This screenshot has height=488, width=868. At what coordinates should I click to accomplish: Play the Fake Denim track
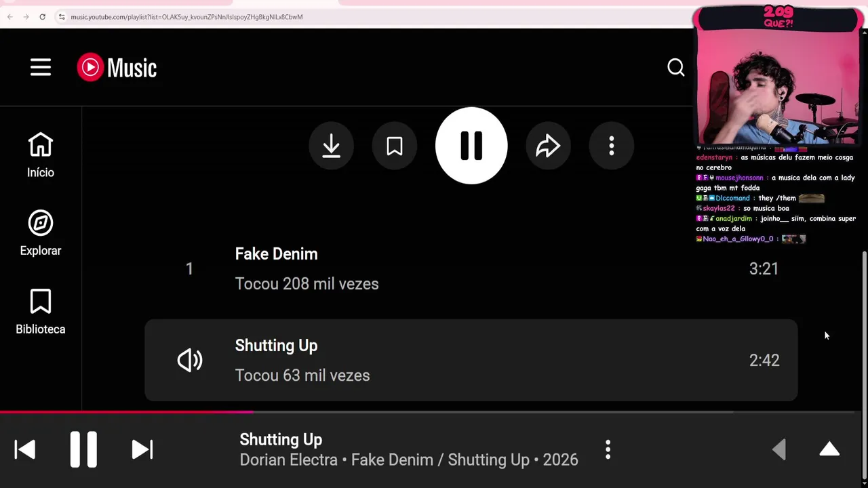tap(276, 254)
